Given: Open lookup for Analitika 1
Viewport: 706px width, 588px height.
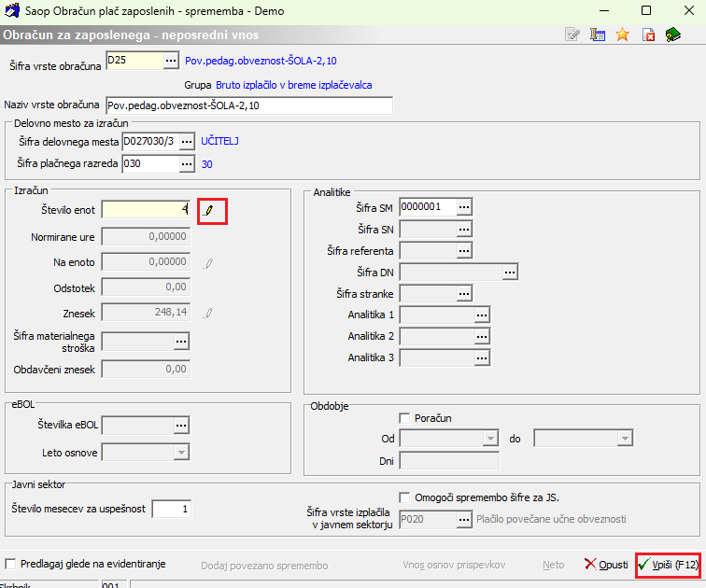Looking at the screenshot, I should [482, 315].
